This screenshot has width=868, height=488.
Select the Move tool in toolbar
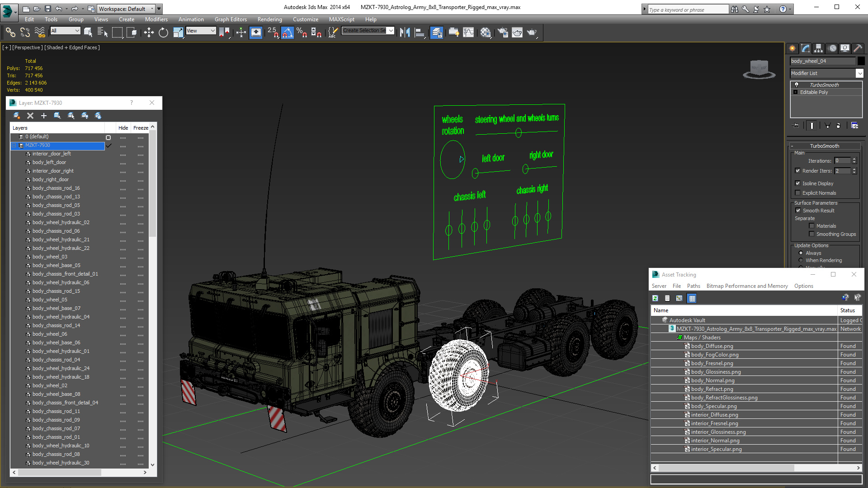pos(149,32)
